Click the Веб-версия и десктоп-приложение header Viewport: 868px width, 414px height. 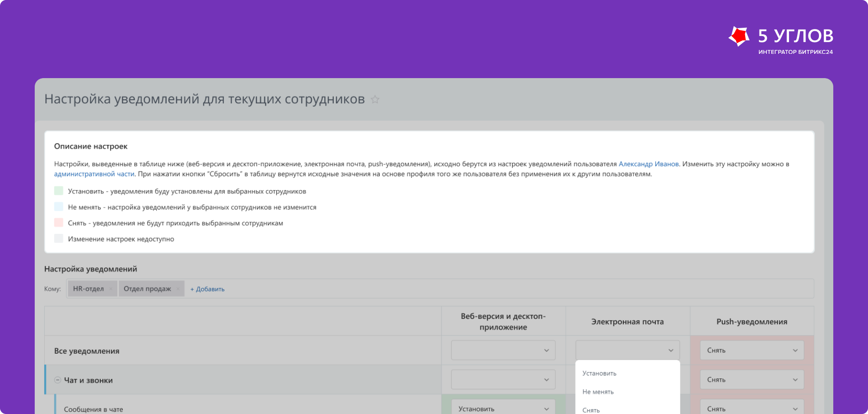click(503, 322)
